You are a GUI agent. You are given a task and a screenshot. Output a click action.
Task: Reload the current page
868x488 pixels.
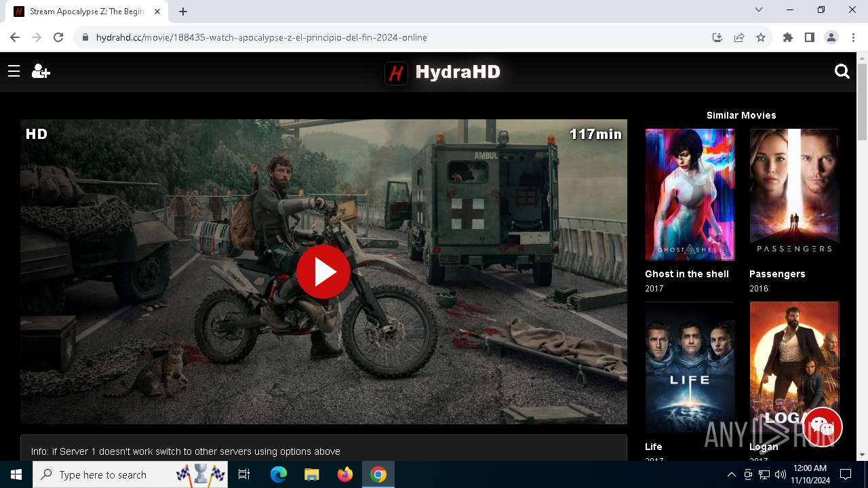(x=58, y=37)
